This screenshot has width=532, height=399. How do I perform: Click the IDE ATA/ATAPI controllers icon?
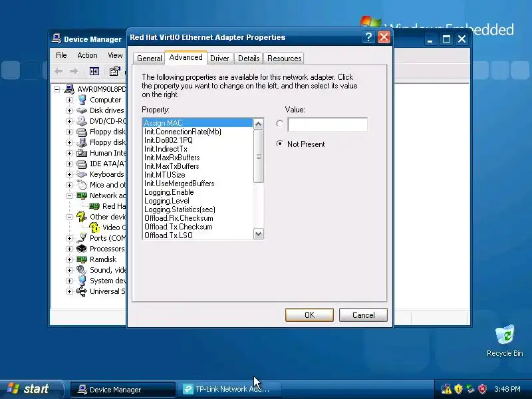coord(82,164)
